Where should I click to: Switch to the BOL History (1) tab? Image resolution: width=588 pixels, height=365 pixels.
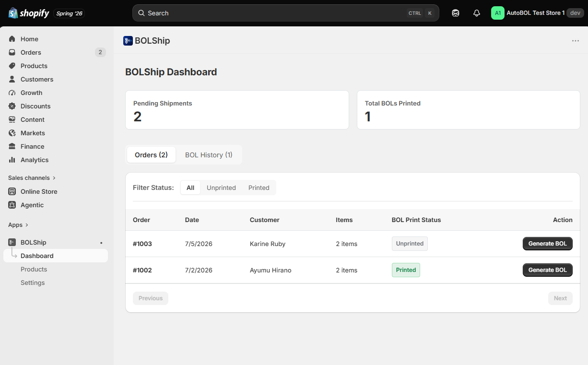[209, 155]
